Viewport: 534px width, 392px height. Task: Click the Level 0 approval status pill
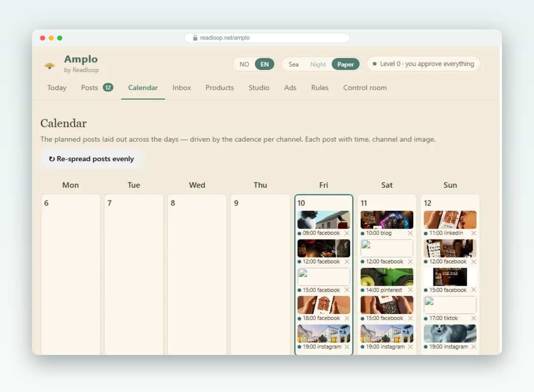click(423, 64)
